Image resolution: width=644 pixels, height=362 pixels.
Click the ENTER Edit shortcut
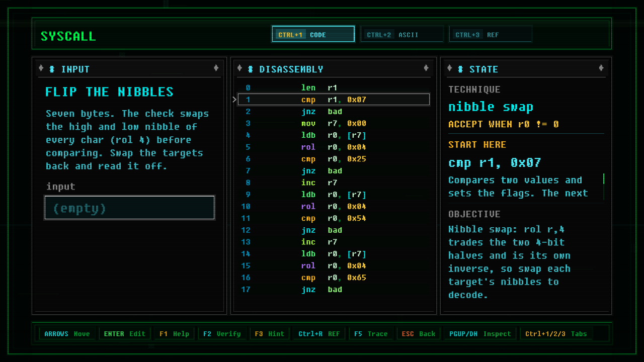tap(125, 334)
